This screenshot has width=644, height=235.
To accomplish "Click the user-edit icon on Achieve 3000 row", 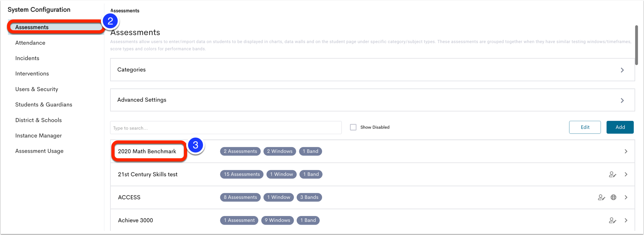I will pos(612,220).
